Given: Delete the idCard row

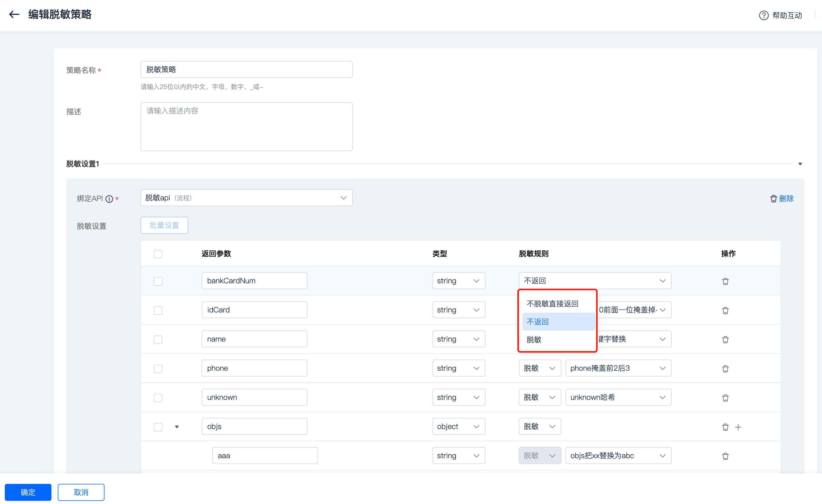Looking at the screenshot, I should tap(725, 310).
